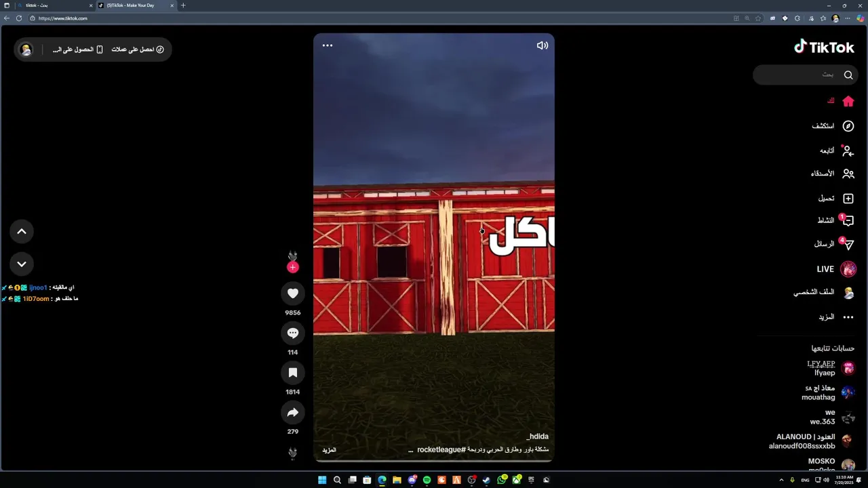Open Spotify from the taskbar
The height and width of the screenshot is (488, 868).
tap(427, 480)
